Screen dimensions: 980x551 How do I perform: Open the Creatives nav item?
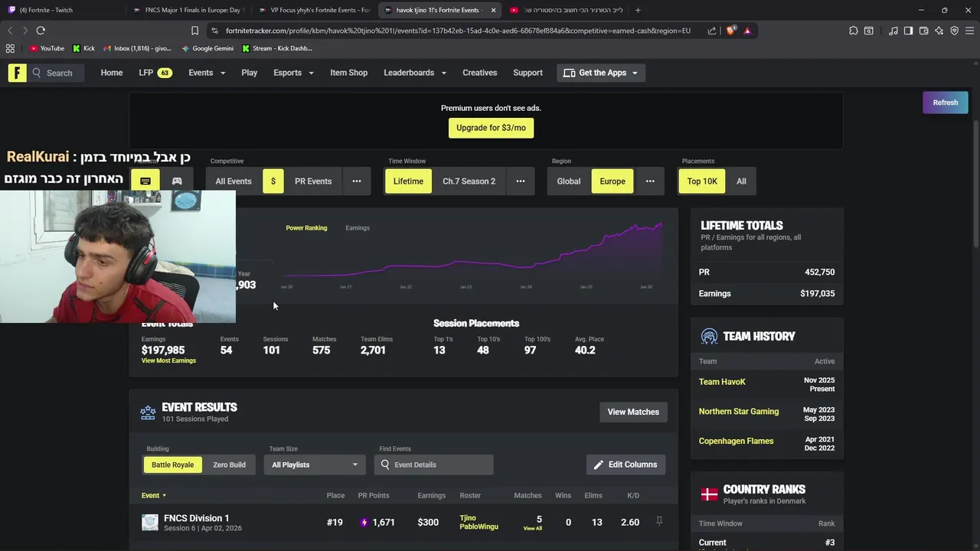(479, 73)
